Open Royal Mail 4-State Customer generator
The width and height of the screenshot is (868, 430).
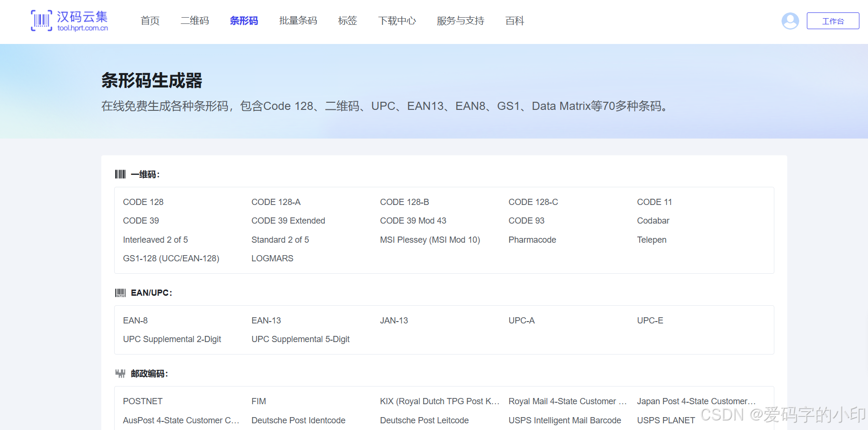pos(568,401)
